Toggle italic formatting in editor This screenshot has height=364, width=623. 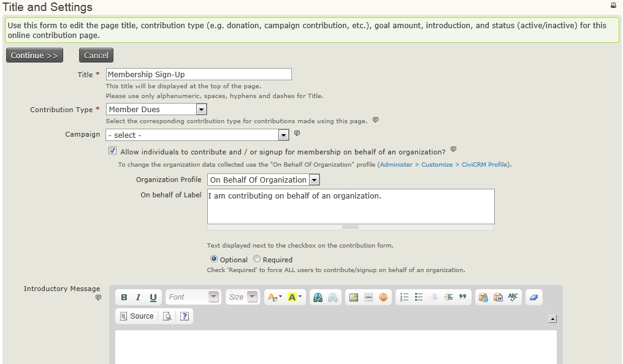pos(139,297)
